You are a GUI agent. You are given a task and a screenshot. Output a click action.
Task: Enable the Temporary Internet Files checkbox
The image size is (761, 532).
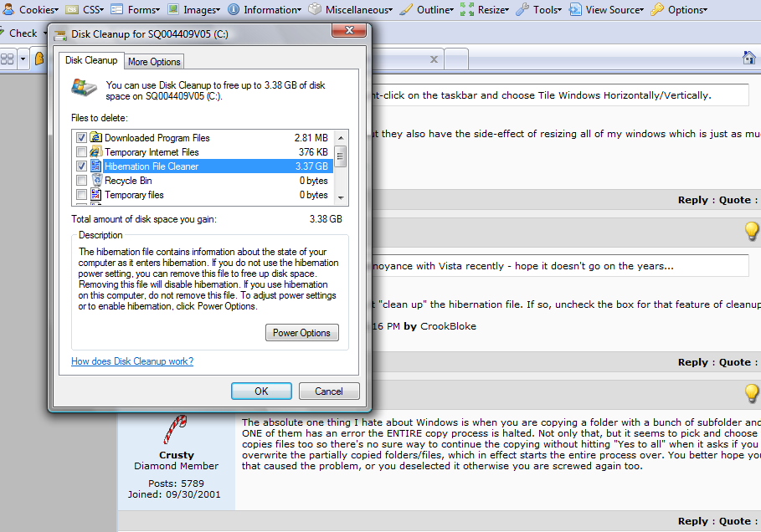[x=81, y=152]
